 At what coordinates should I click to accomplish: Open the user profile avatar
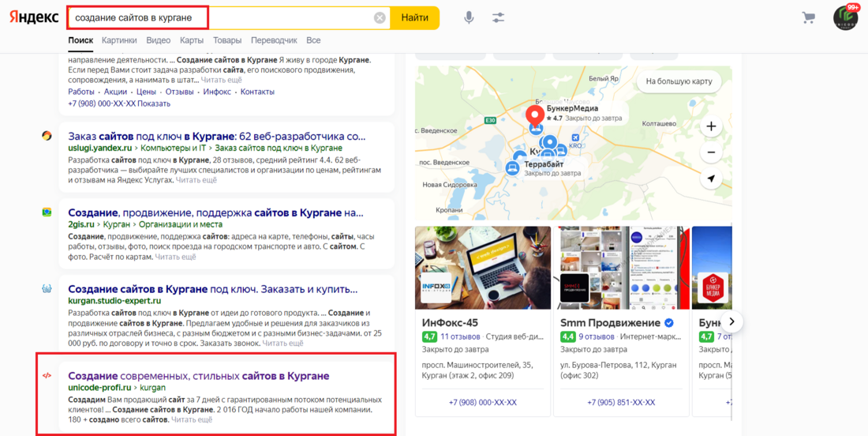tap(845, 17)
